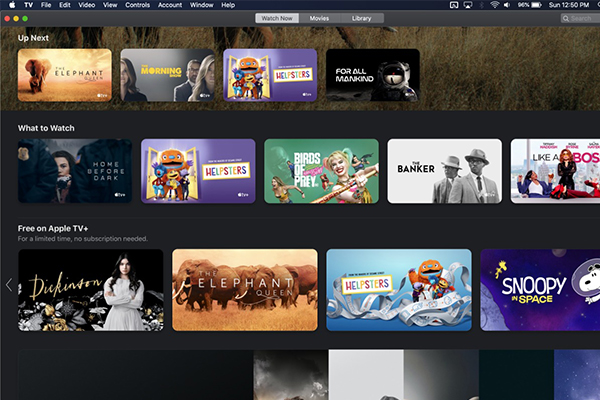Click the search magnifier icon
The width and height of the screenshot is (600, 400).
566,18
